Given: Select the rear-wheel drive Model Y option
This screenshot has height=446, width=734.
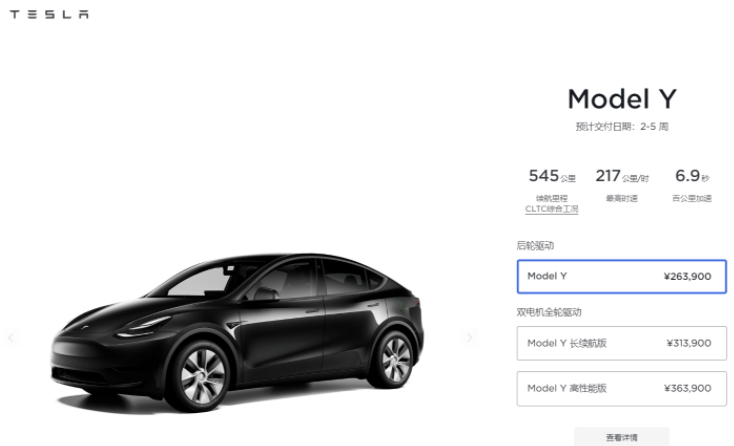Looking at the screenshot, I should (x=622, y=277).
